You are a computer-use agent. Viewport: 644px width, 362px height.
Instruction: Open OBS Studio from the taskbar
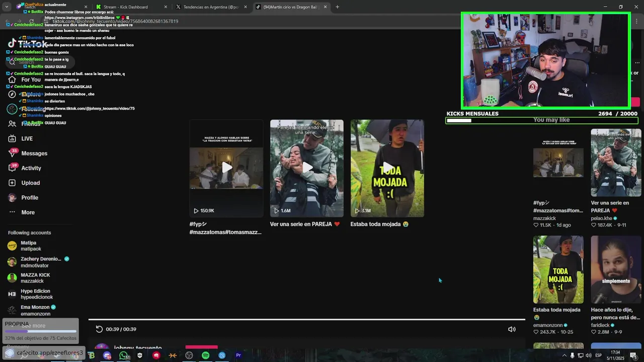[x=189, y=355]
